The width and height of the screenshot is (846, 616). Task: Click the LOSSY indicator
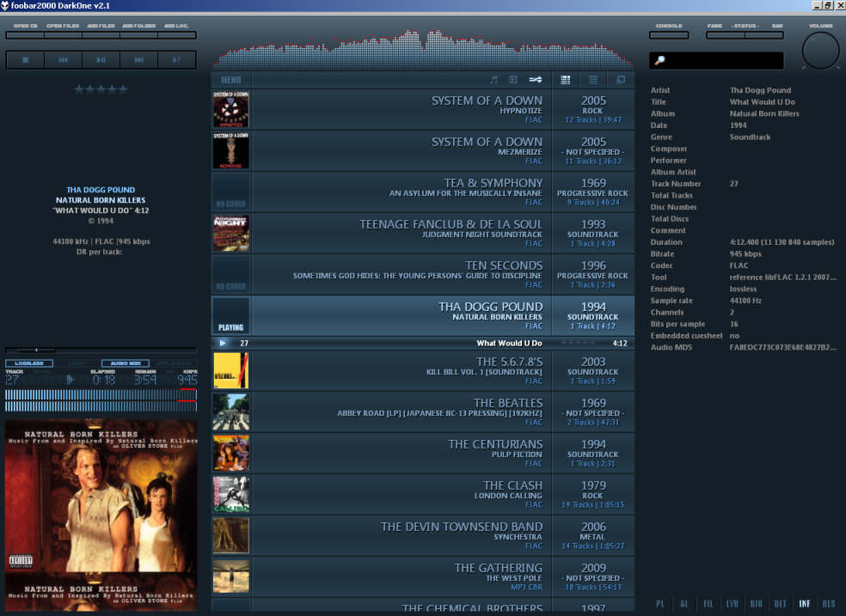tap(77, 363)
